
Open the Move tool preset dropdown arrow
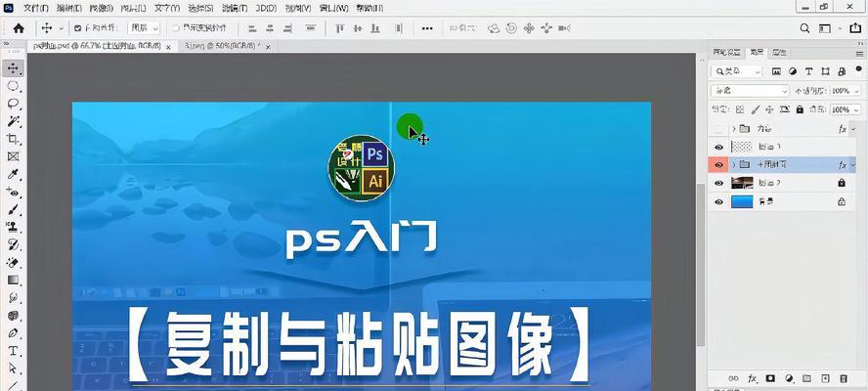pos(61,28)
